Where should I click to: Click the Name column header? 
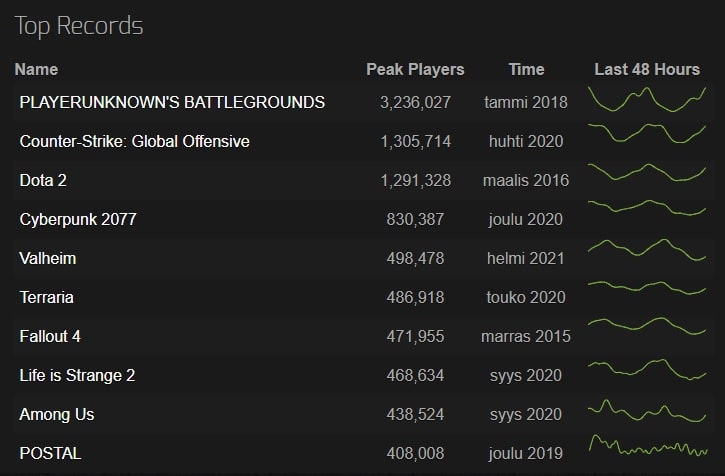click(x=36, y=69)
